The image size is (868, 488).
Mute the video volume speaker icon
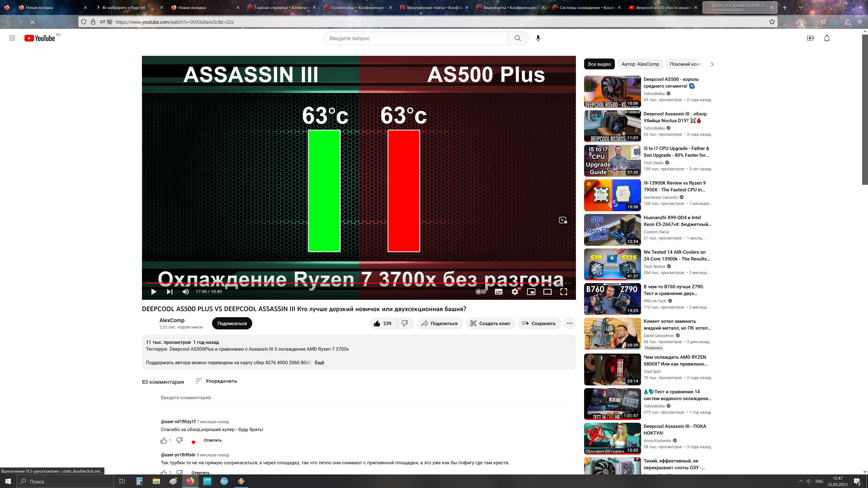click(185, 292)
